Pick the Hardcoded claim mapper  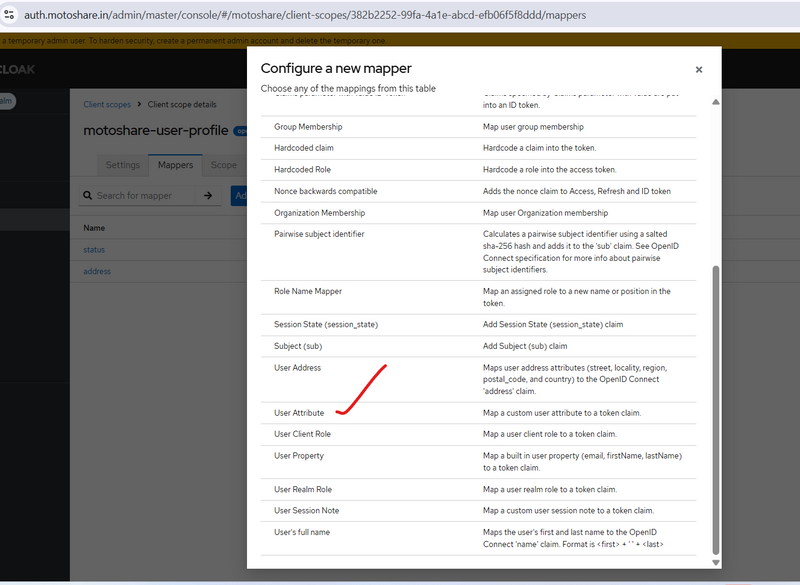(x=304, y=148)
